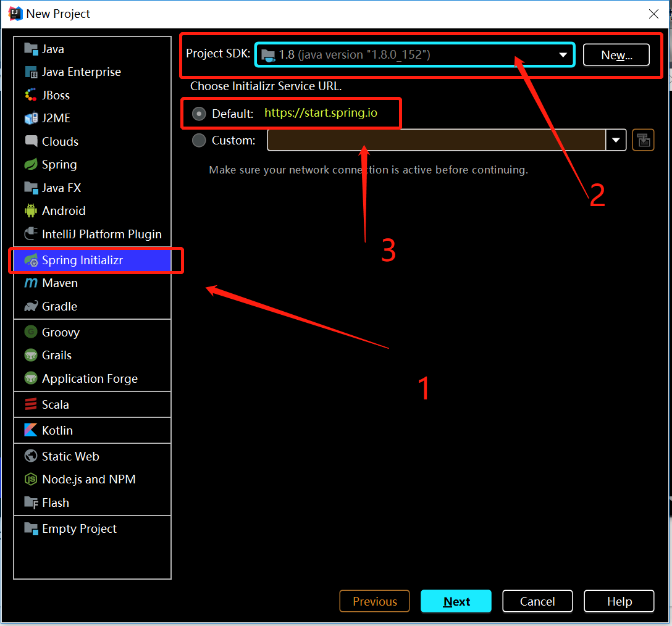Viewport: 672px width, 626px height.
Task: Click the Gradle elephant icon
Action: coord(31,306)
